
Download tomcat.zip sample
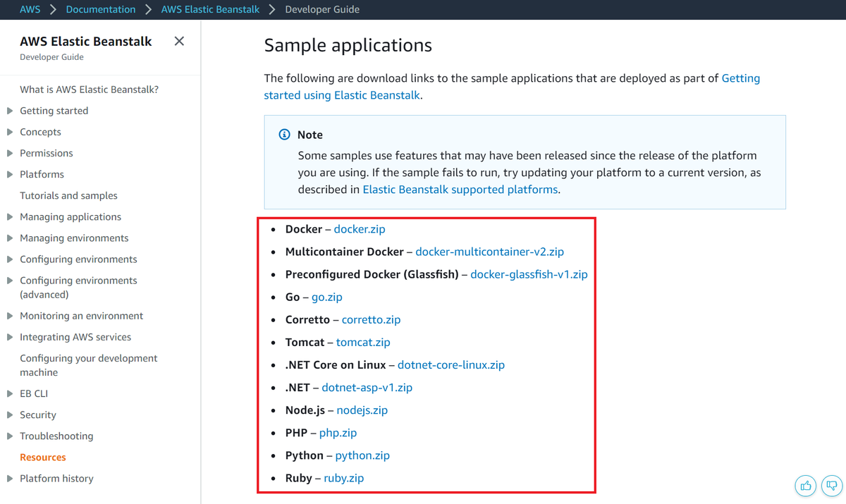click(x=363, y=342)
